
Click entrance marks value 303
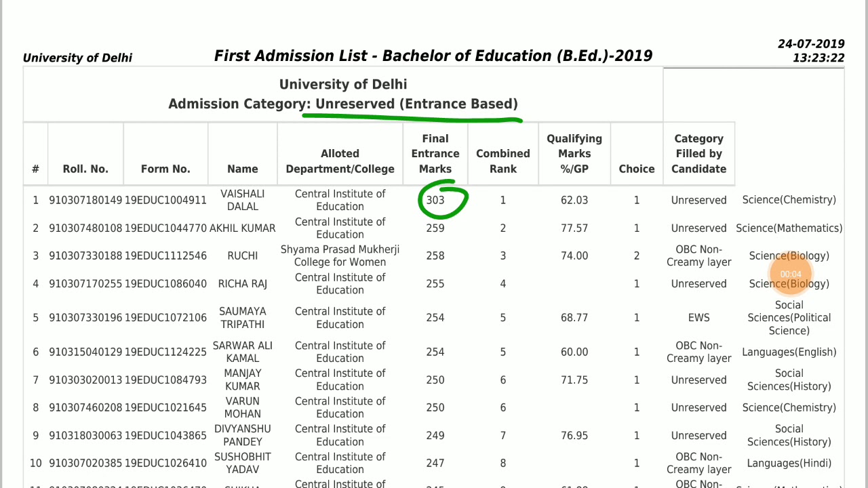pos(435,201)
